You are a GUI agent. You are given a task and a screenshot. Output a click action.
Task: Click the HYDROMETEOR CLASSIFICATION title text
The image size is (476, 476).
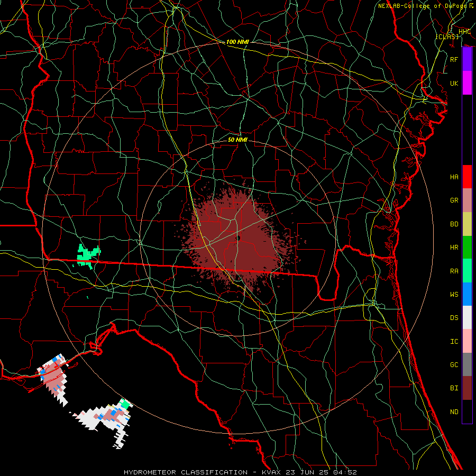click(x=186, y=472)
